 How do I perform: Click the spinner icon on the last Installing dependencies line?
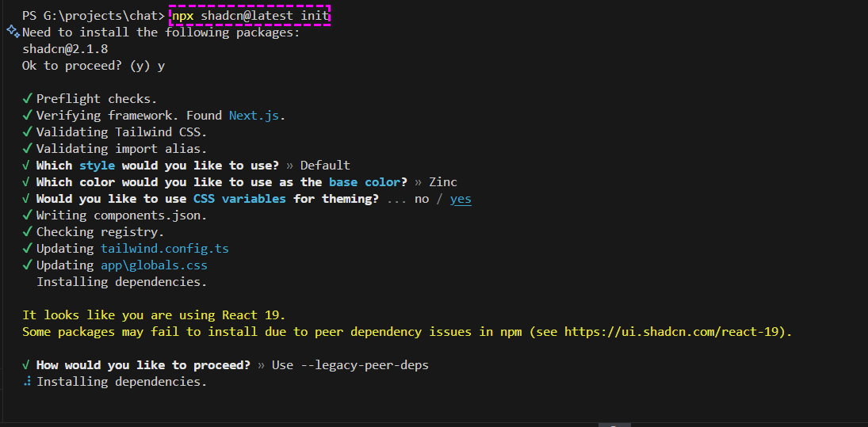[x=27, y=382]
